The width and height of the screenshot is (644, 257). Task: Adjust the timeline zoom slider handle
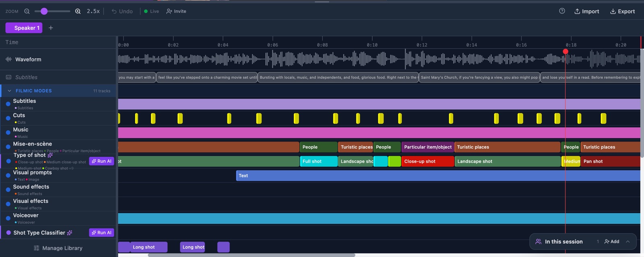44,11
